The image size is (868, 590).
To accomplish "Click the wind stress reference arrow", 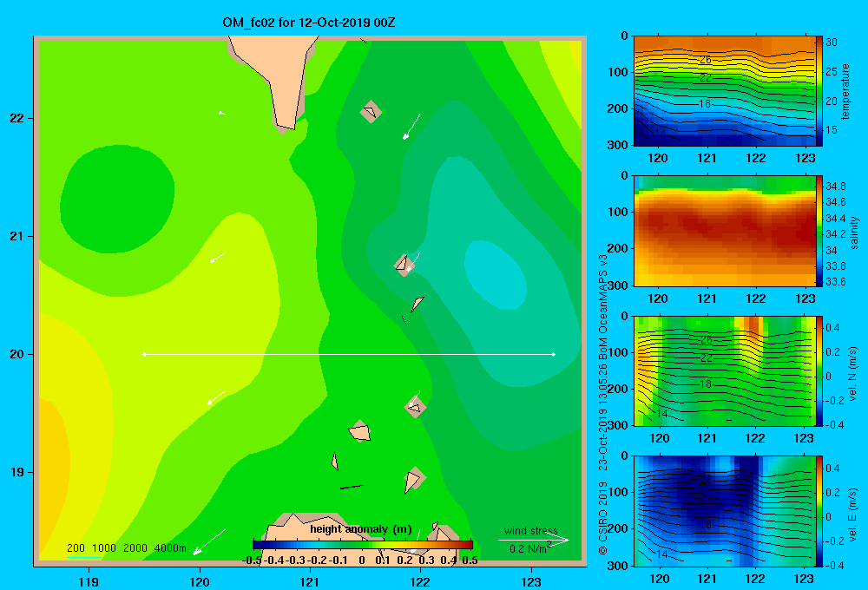I will [534, 541].
